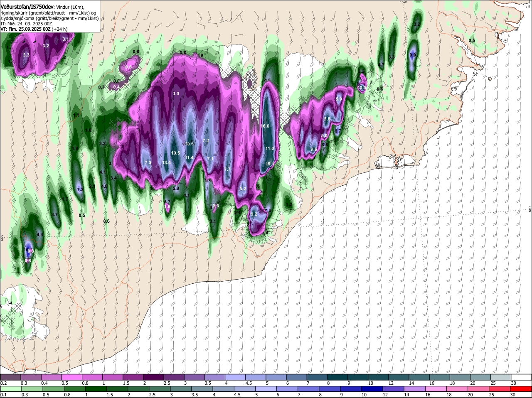Pick snow legend swatch from 2 to 2.5
532x398 pixels.
(153, 377)
